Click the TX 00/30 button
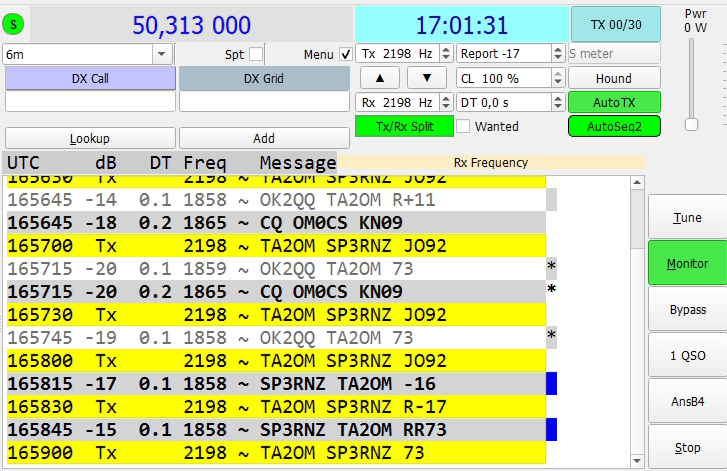The image size is (727, 471). (x=616, y=24)
